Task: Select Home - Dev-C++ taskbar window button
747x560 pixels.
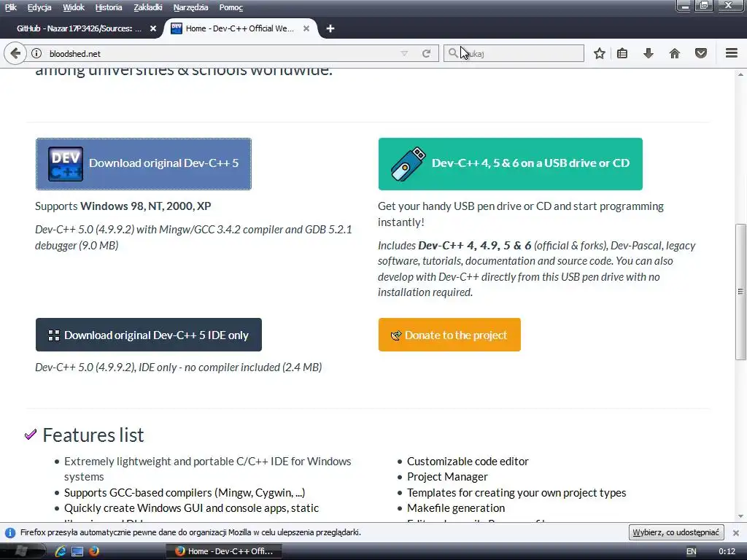Action: tap(223, 551)
